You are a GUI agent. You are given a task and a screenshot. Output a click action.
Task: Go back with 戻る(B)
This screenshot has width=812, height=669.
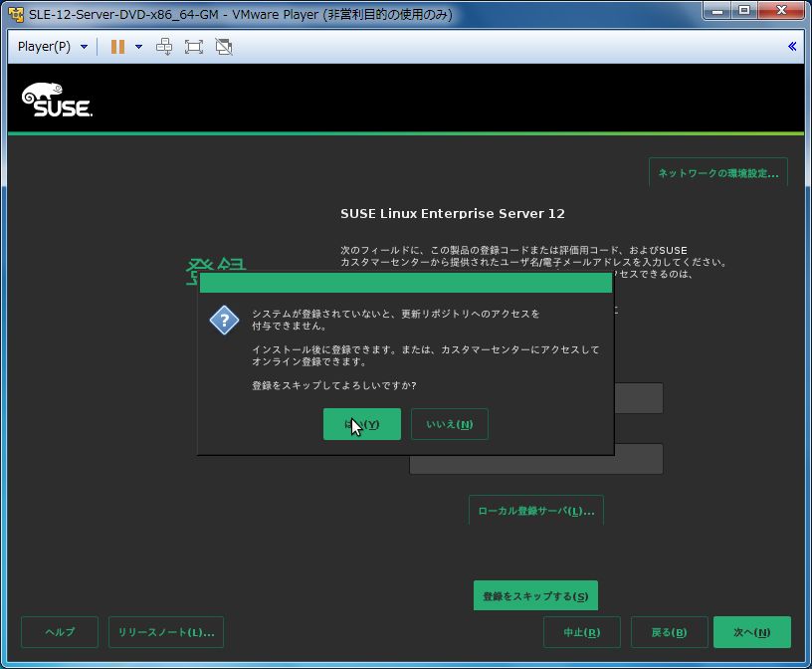pos(669,632)
